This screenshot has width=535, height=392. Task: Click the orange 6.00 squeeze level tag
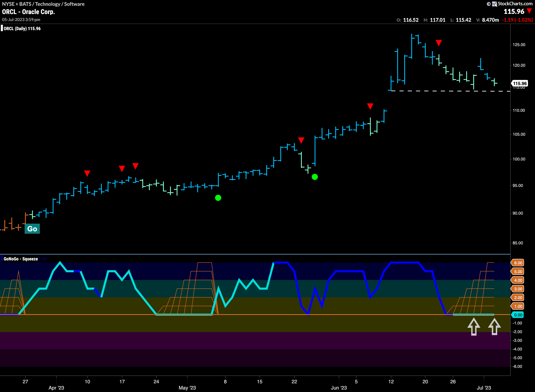[517, 263]
